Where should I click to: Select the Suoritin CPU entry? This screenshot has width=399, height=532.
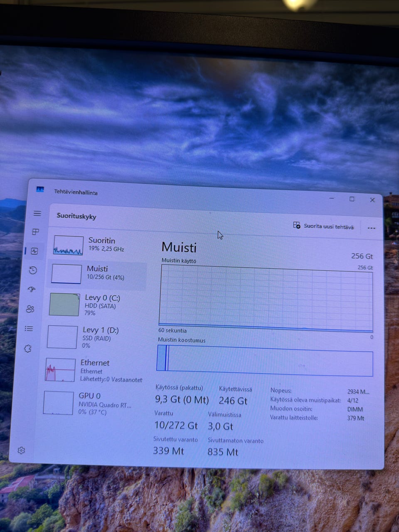(99, 245)
